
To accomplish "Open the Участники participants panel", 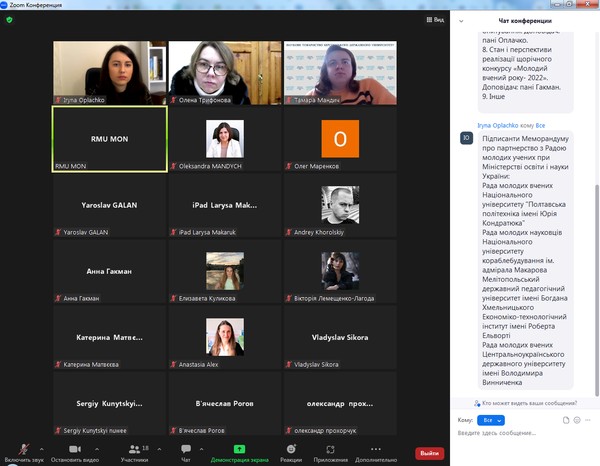I will (134, 451).
